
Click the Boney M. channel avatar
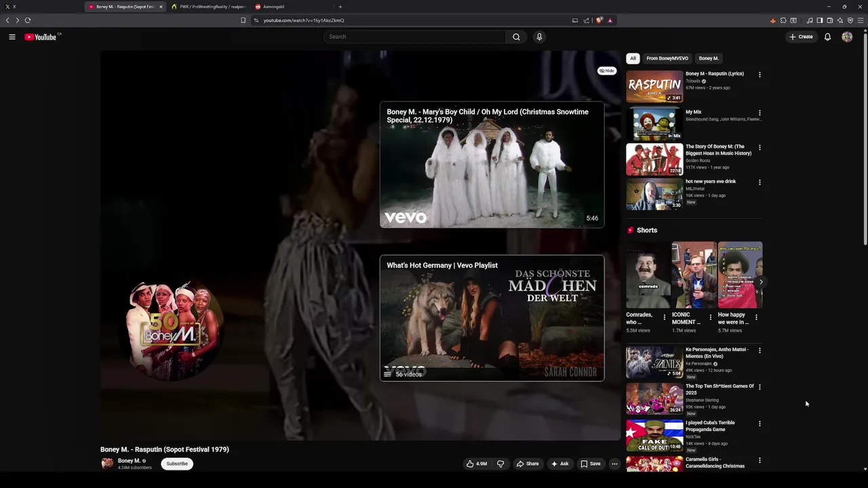[x=107, y=464]
